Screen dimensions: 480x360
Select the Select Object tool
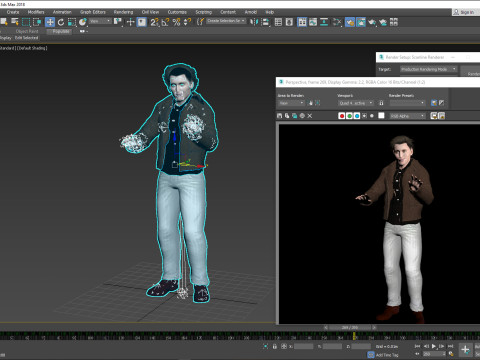[x=4, y=22]
